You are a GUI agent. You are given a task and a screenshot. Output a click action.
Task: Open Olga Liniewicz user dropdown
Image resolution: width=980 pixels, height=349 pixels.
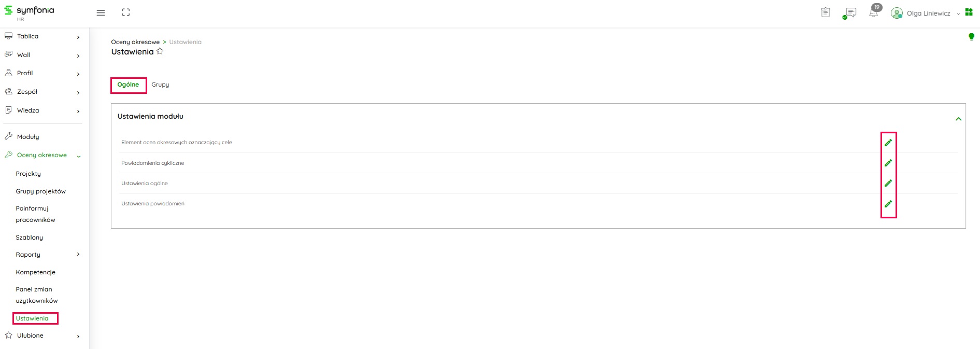tap(928, 13)
